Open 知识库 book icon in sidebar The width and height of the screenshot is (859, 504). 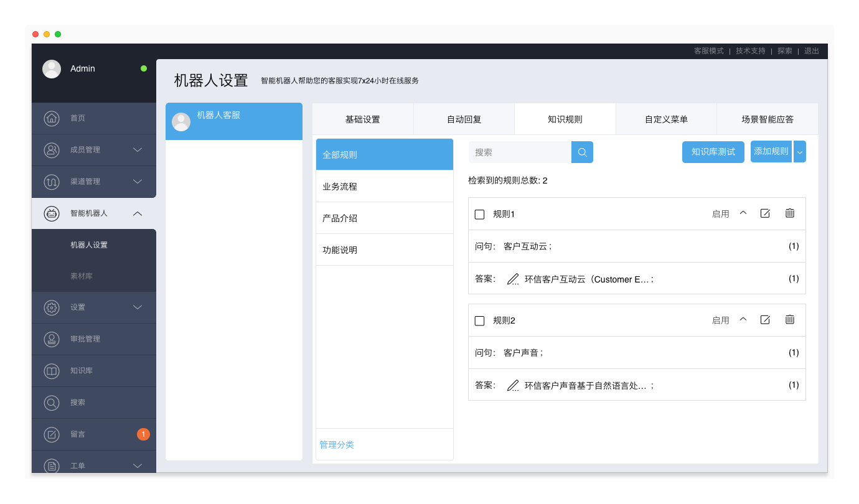pos(52,371)
